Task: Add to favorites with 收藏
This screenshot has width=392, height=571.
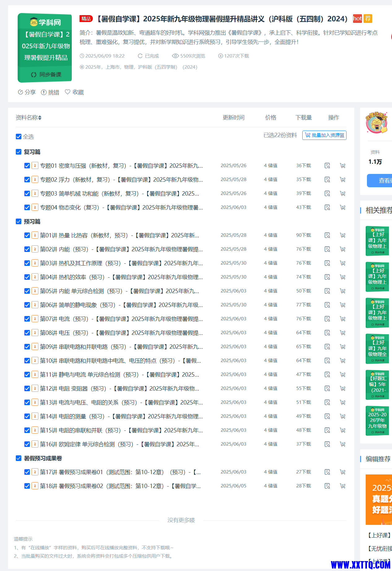Action: click(x=74, y=92)
